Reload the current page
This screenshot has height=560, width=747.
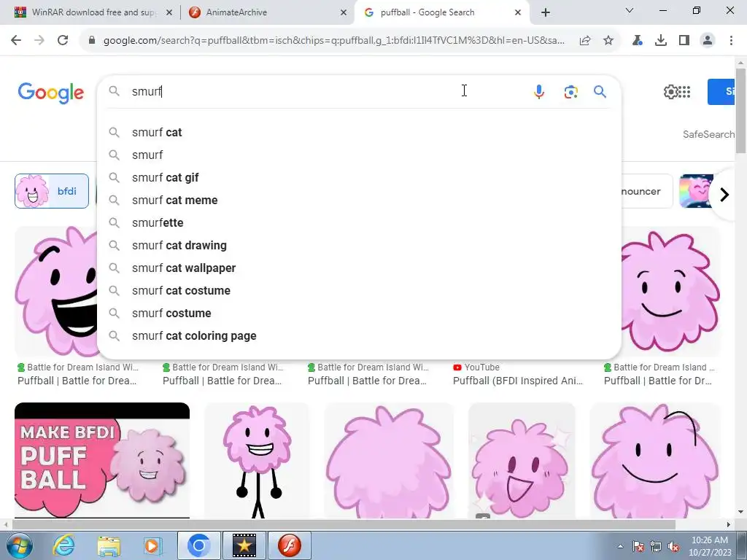tap(63, 41)
